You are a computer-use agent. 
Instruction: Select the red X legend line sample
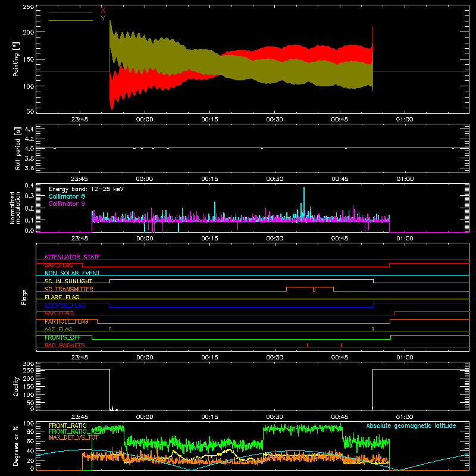71,12
